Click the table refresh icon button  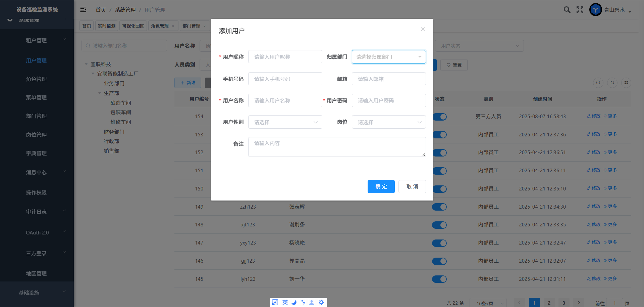[612, 83]
